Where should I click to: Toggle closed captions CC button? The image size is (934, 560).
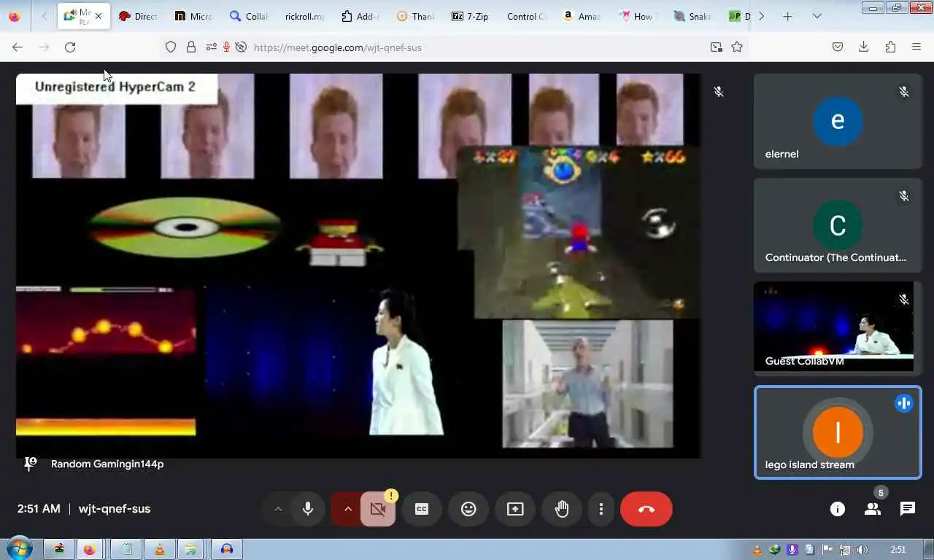tap(422, 509)
